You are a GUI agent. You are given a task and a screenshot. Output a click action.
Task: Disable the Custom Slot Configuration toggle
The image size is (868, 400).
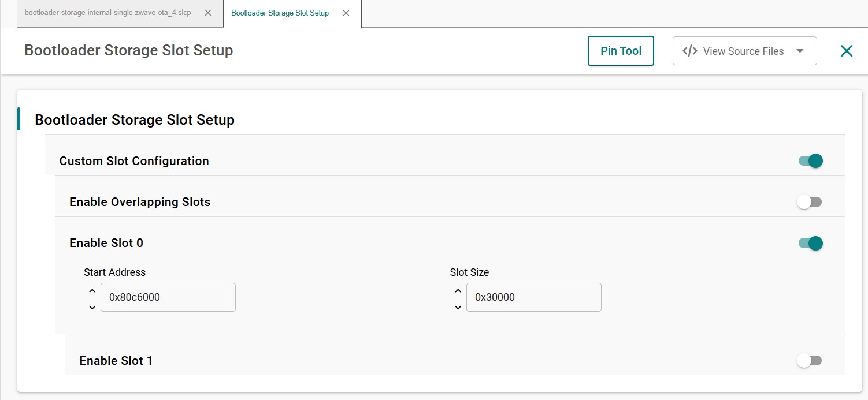[810, 161]
